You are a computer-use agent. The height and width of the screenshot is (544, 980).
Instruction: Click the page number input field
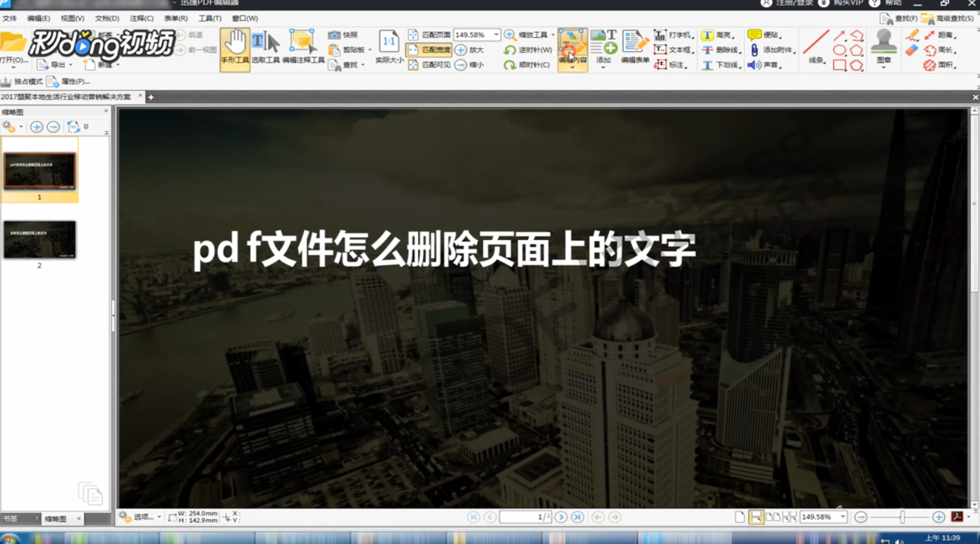525,517
